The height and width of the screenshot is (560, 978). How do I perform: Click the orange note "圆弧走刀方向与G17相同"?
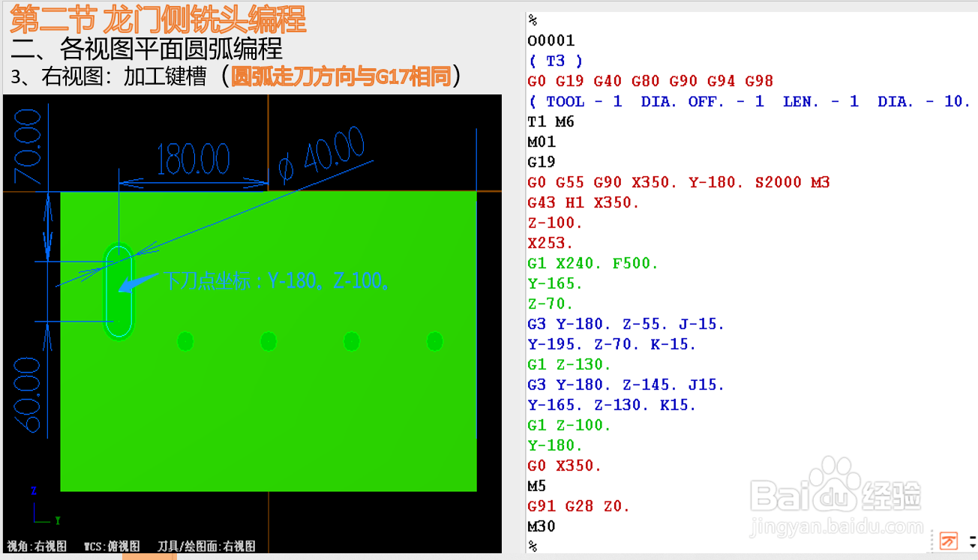click(x=340, y=76)
